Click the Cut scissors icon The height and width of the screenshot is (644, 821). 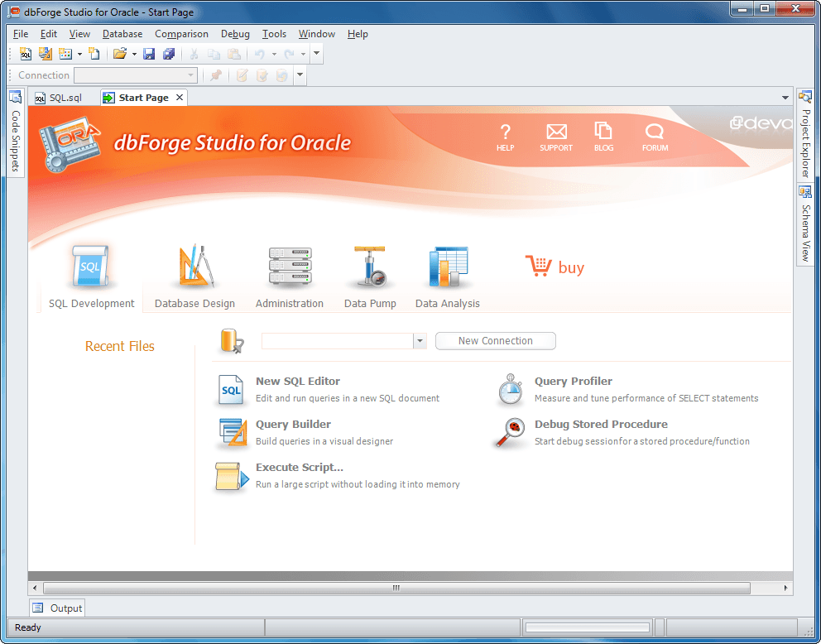194,54
